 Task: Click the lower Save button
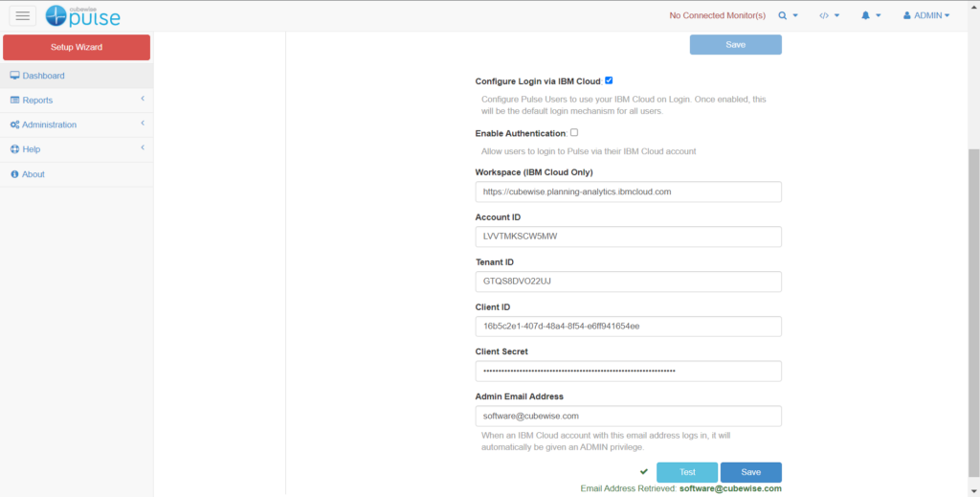click(x=750, y=473)
